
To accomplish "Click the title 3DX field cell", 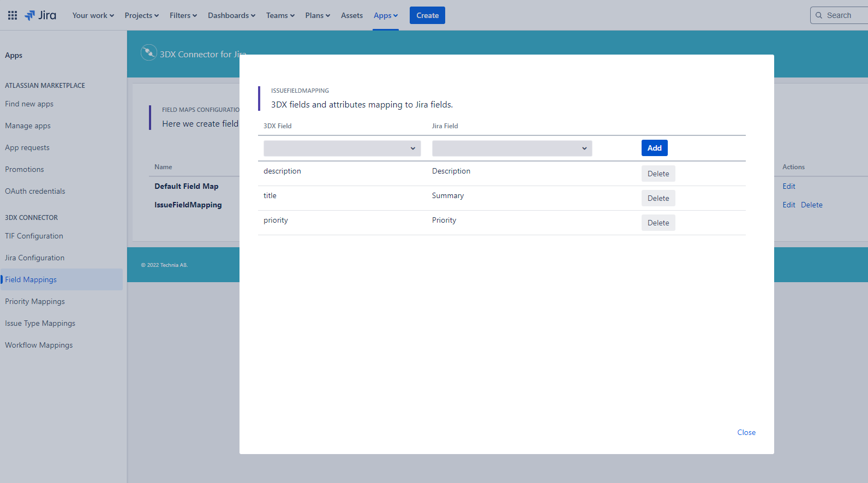I will coord(270,195).
